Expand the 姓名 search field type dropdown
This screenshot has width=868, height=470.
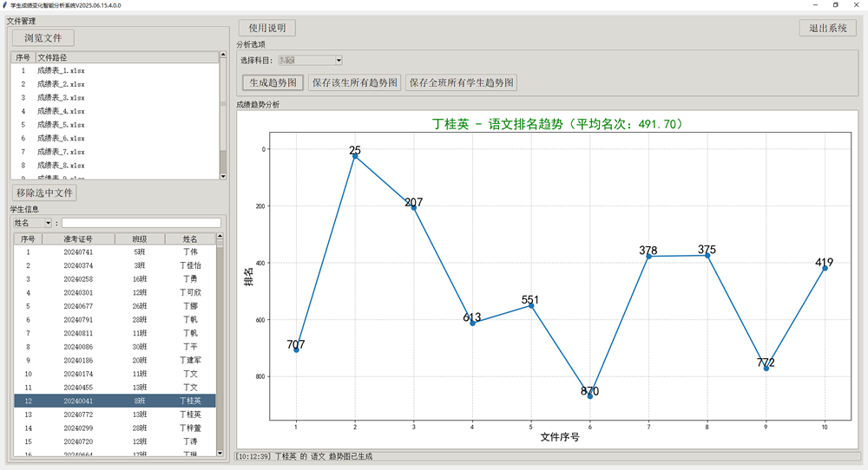[x=48, y=223]
